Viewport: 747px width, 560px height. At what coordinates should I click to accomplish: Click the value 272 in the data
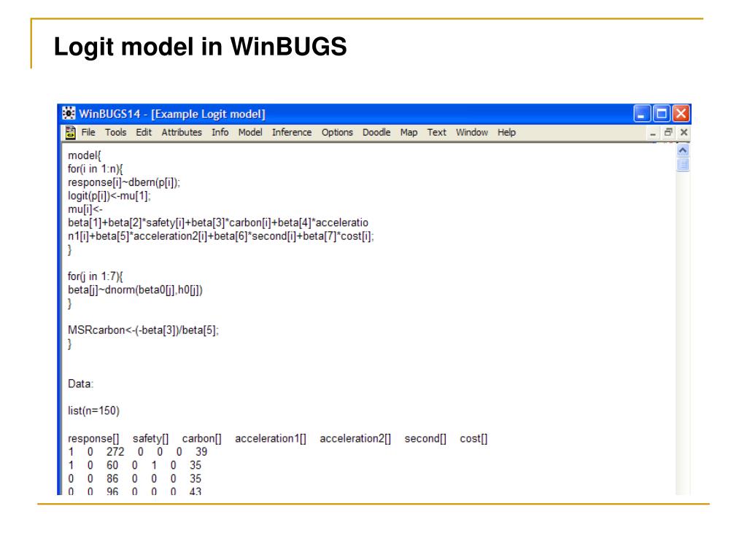(x=115, y=451)
